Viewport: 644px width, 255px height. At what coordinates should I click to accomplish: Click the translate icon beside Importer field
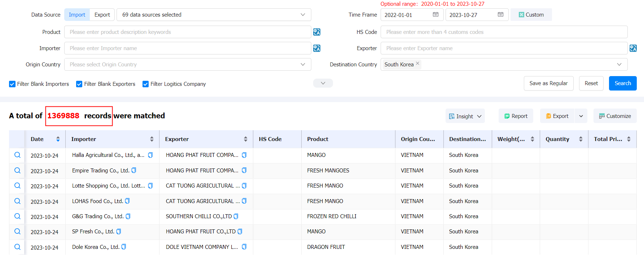point(317,48)
